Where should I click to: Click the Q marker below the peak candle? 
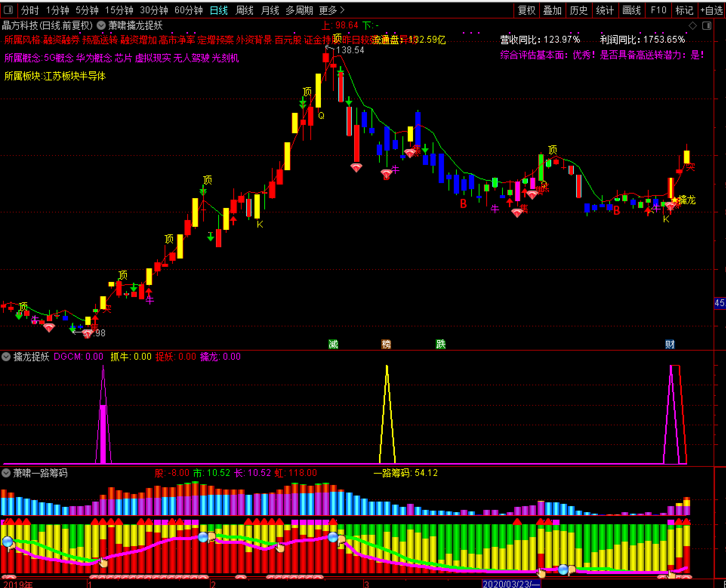[x=321, y=115]
